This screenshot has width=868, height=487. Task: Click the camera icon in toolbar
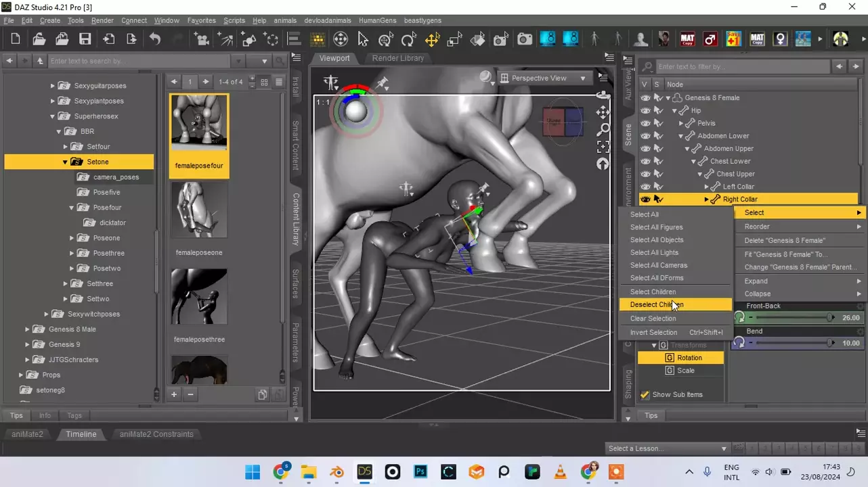pos(525,39)
